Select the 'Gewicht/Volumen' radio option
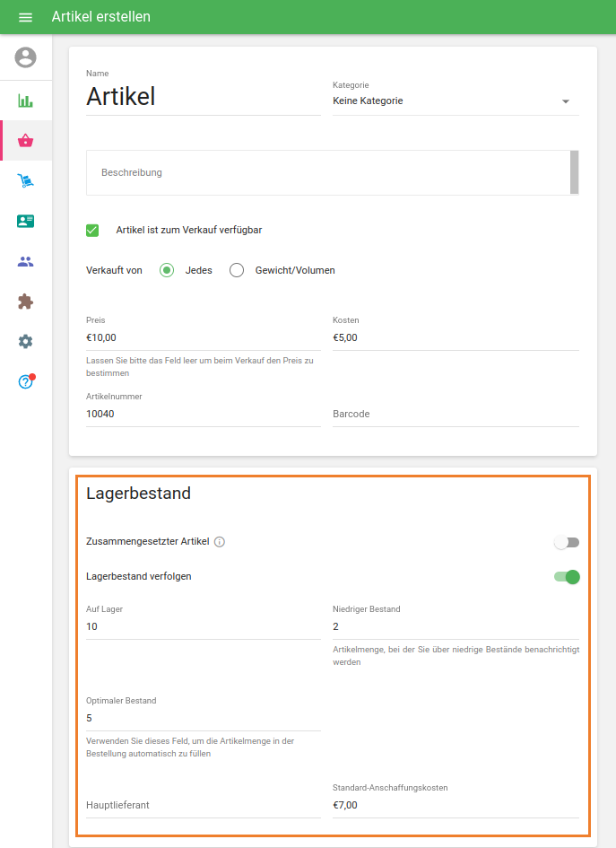616x848 pixels. click(x=237, y=270)
